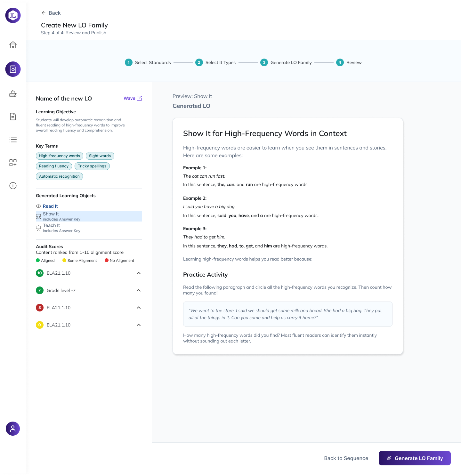Go to step 4 Review
This screenshot has height=476, width=461.
[349, 62]
